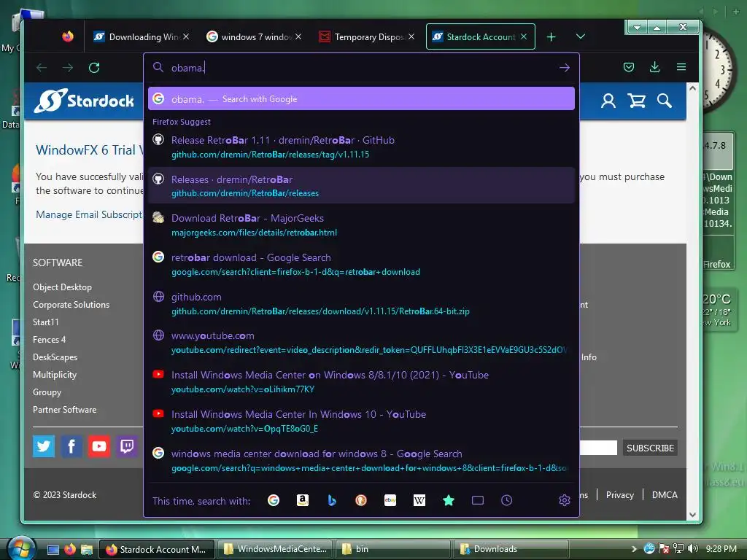This screenshot has height=560, width=747.
Task: Switch to the Downloading Win tab
Action: 142,36
